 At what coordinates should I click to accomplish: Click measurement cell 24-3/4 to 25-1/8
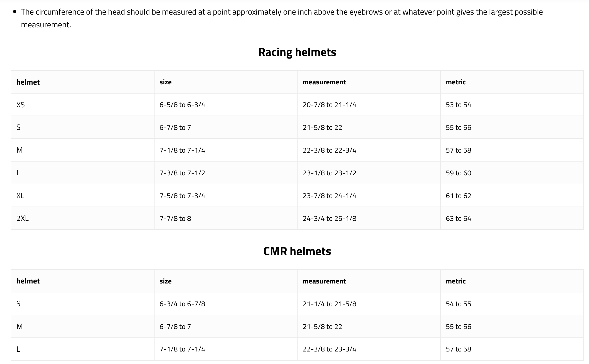pos(369,218)
